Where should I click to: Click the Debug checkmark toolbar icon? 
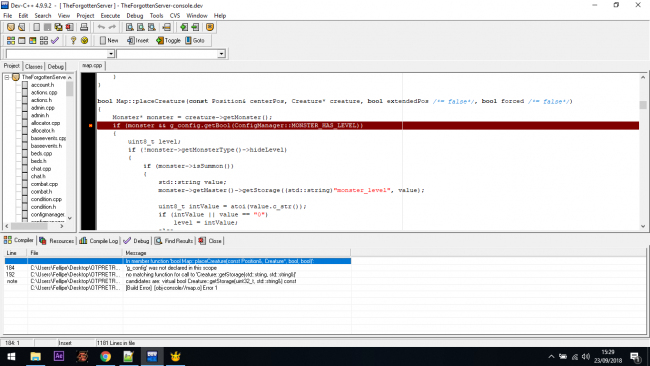pyautogui.click(x=55, y=41)
